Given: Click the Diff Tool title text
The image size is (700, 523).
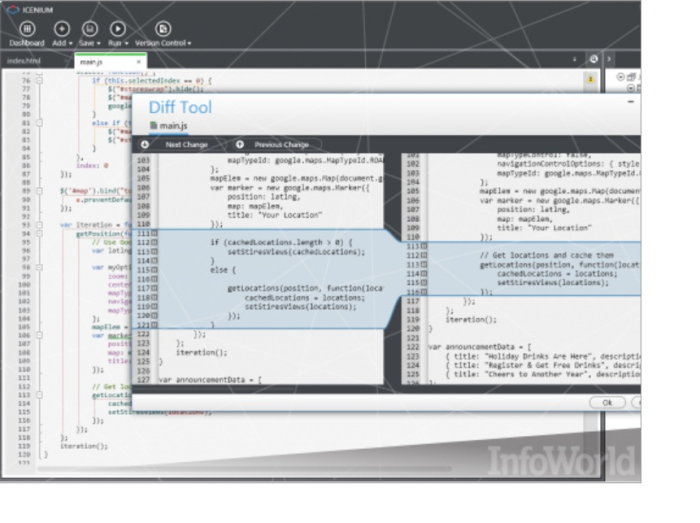Looking at the screenshot, I should [180, 108].
